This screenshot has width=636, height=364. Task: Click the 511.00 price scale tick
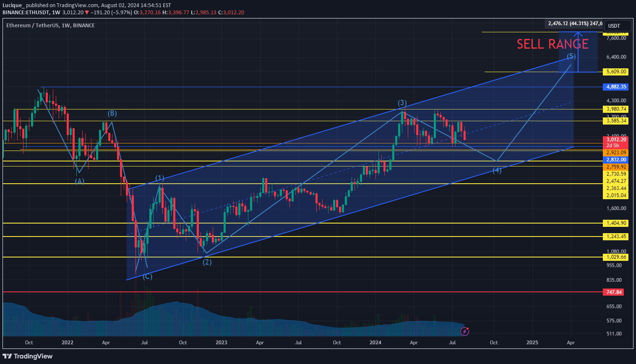click(x=614, y=334)
